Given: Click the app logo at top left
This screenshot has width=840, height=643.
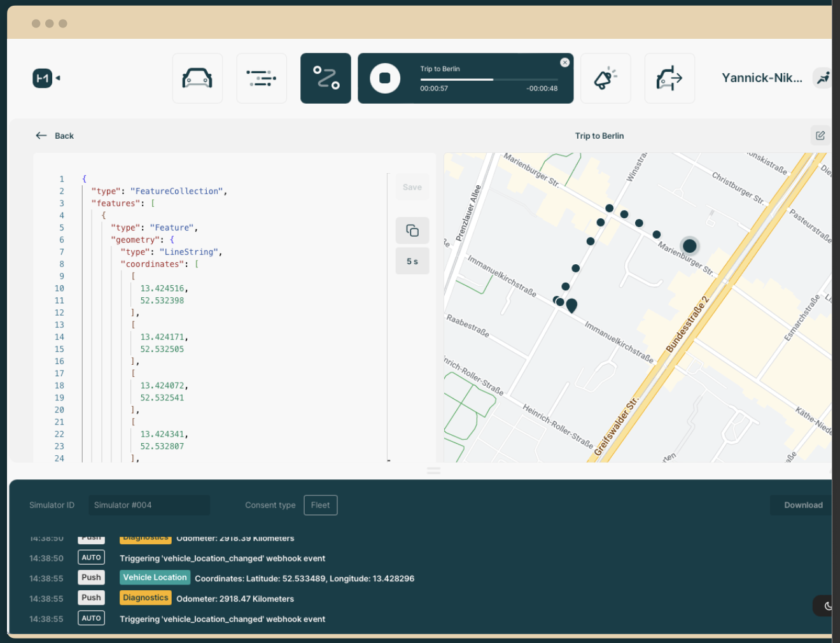Looking at the screenshot, I should pyautogui.click(x=43, y=78).
